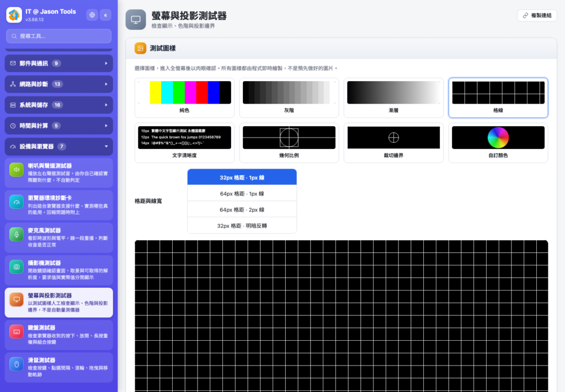
Task: Choose the 幾何比例 geometry pattern
Action: point(289,143)
